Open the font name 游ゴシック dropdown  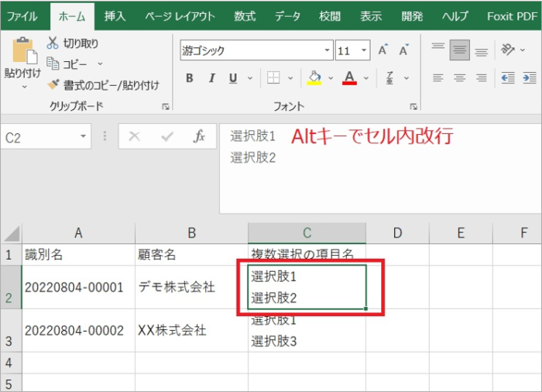(x=327, y=50)
